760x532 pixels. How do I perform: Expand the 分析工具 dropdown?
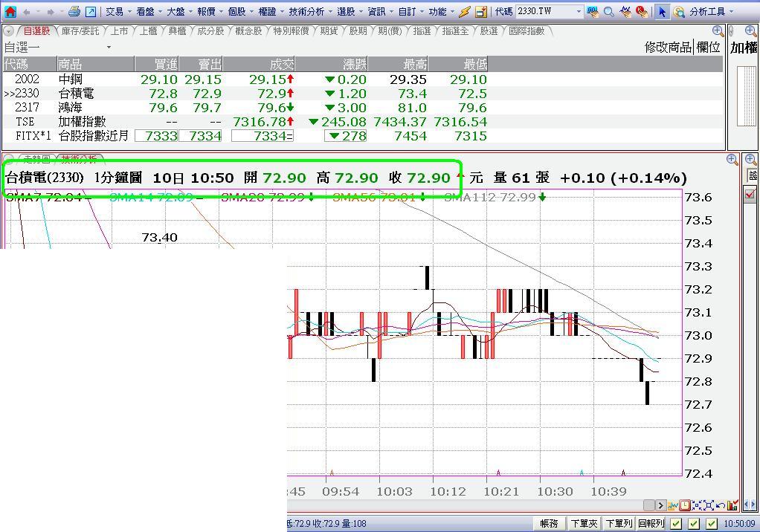pyautogui.click(x=732, y=12)
